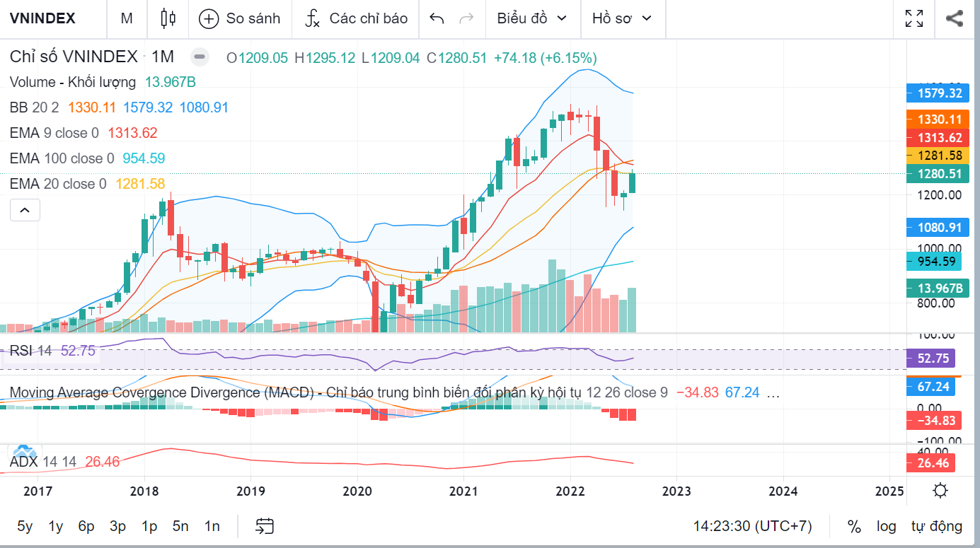This screenshot has width=980, height=548.
Task: Open chart settings gear icon
Action: (x=940, y=490)
